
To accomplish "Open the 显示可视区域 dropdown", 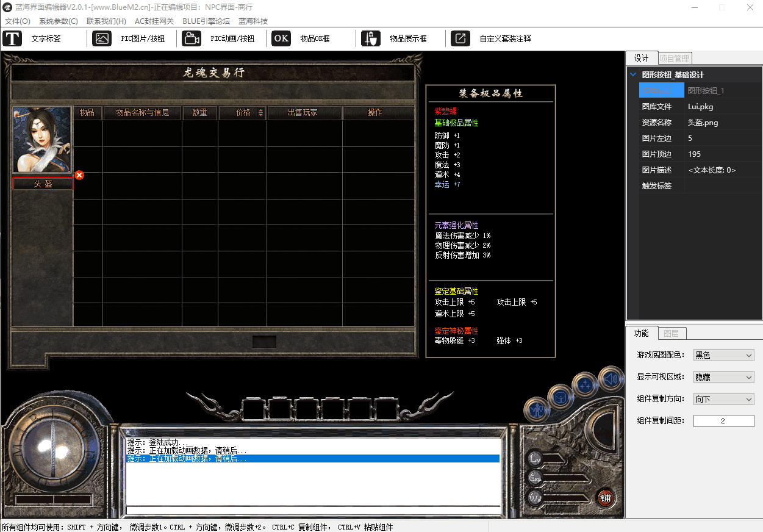I will [723, 377].
